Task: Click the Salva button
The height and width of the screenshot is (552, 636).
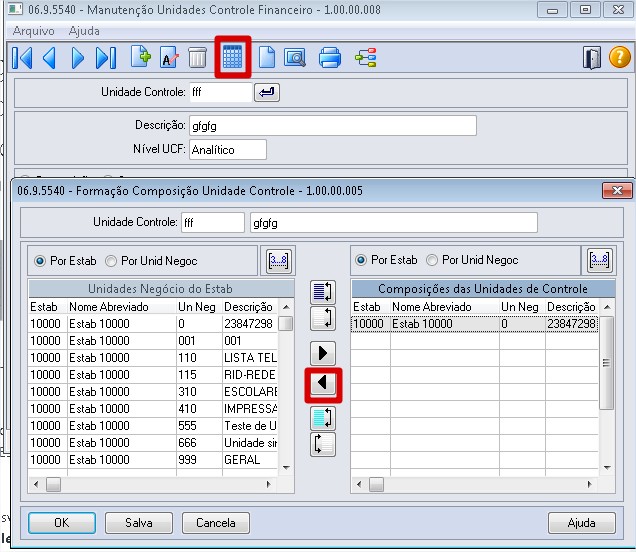Action: pos(139,523)
